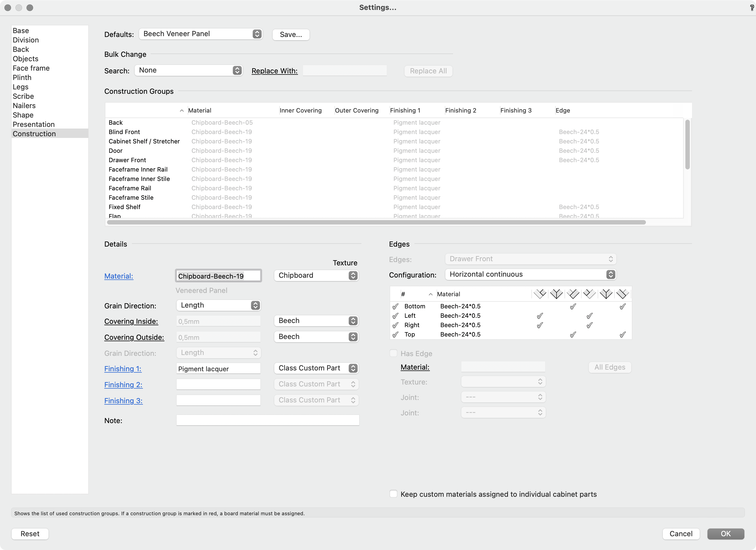756x550 pixels.
Task: Select the Faceframe Rail row
Action: pos(394,188)
